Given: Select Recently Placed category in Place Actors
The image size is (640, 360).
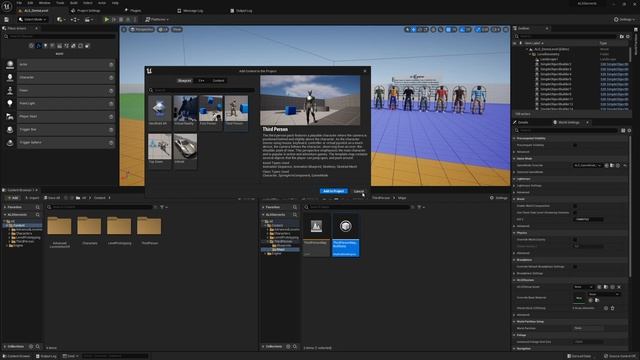Looking at the screenshot, I should pos(31,46).
